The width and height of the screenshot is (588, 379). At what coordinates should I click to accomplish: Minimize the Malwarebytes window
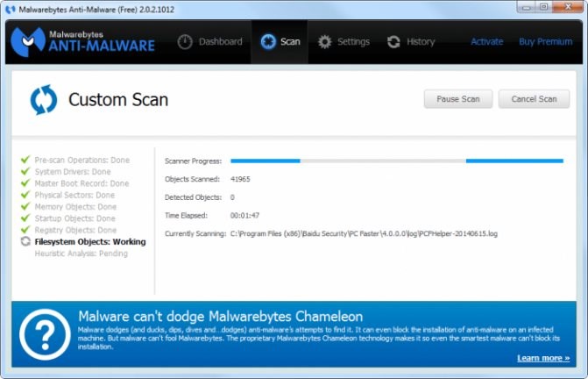pos(526,7)
